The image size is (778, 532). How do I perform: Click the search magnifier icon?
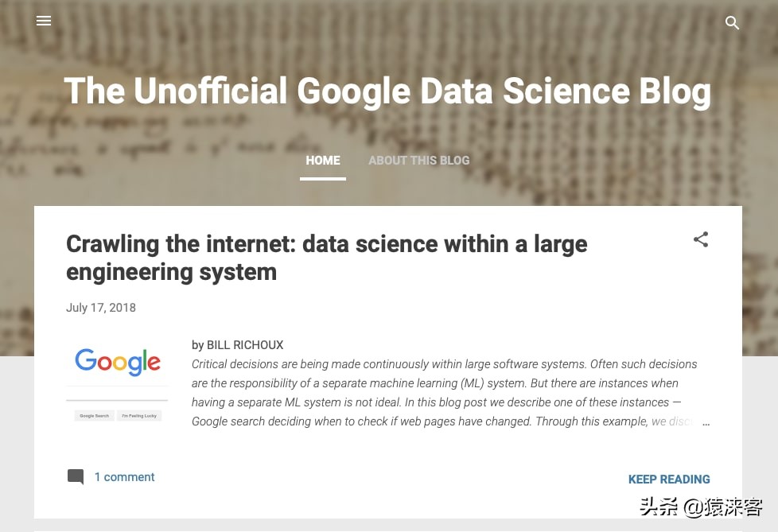tap(733, 23)
